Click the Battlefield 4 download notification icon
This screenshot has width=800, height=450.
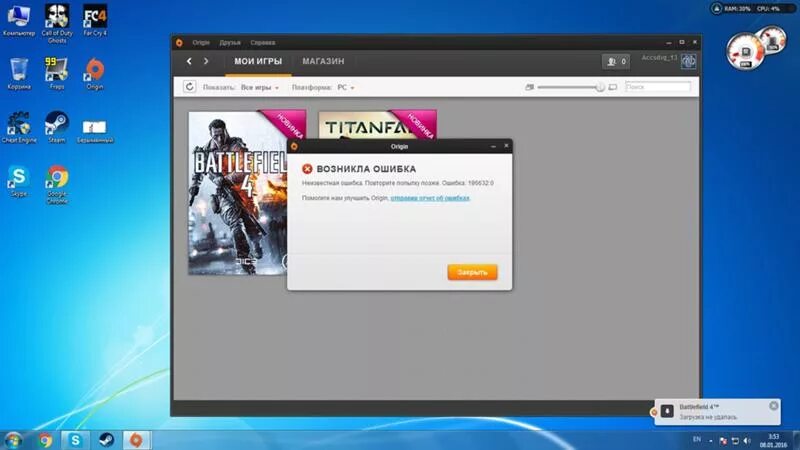[667, 411]
